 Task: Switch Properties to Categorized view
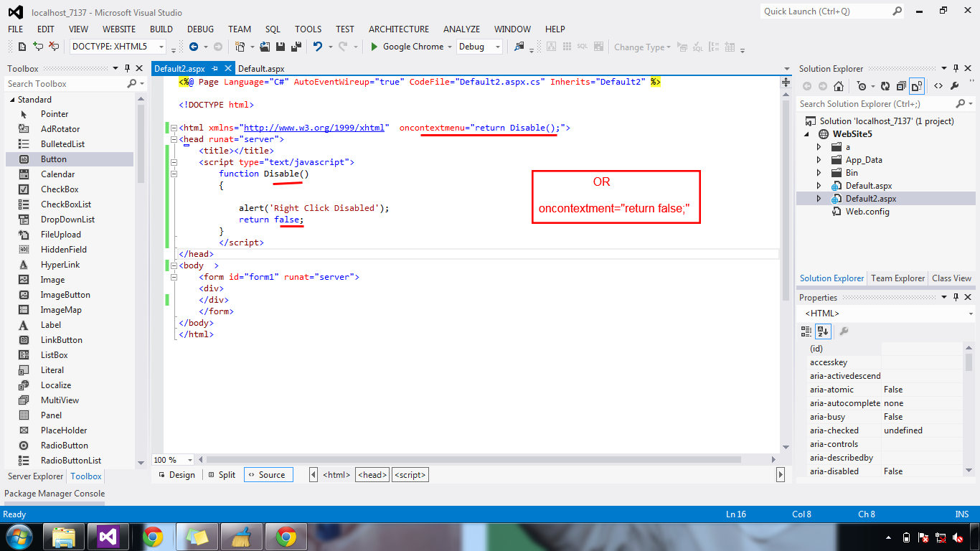[806, 331]
